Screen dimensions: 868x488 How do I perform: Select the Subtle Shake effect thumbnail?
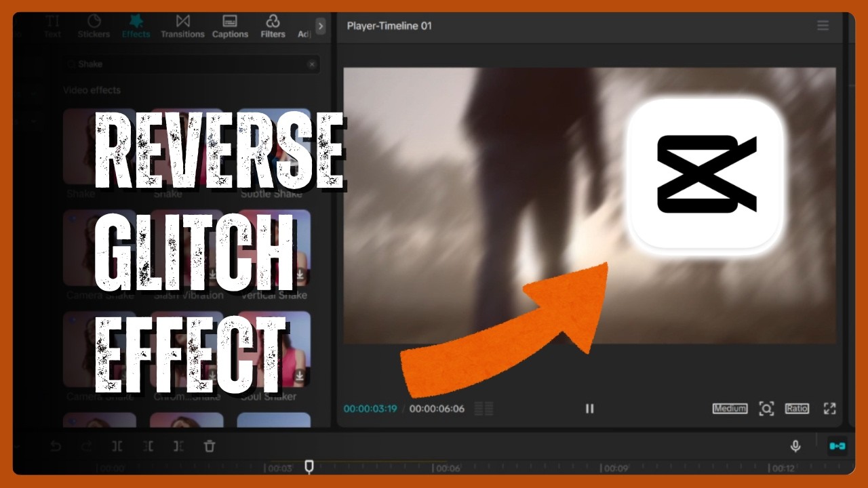pyautogui.click(x=273, y=146)
